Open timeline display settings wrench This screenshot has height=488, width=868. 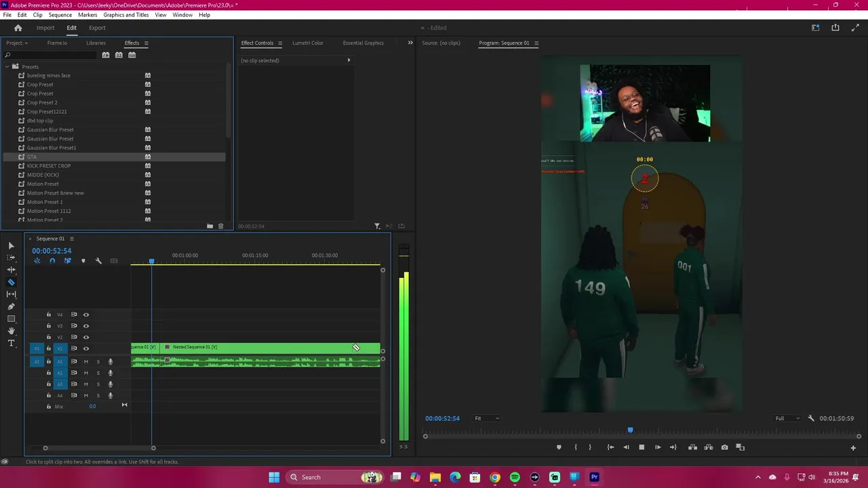98,261
